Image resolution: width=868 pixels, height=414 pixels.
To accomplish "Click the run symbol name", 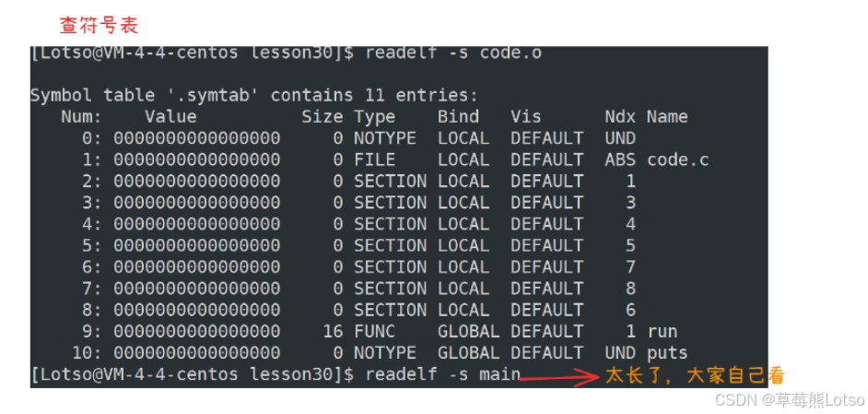I will click(x=663, y=332).
